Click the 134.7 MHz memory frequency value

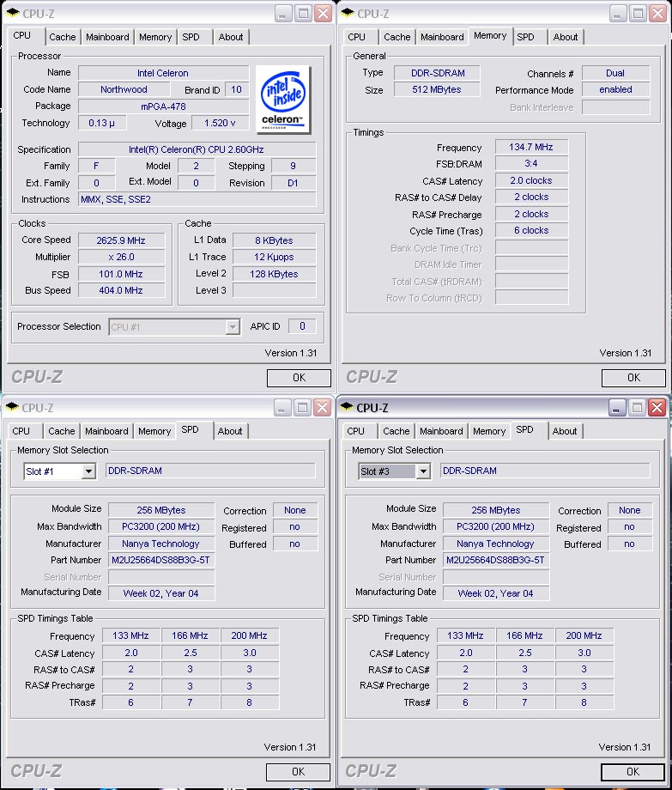pos(531,147)
